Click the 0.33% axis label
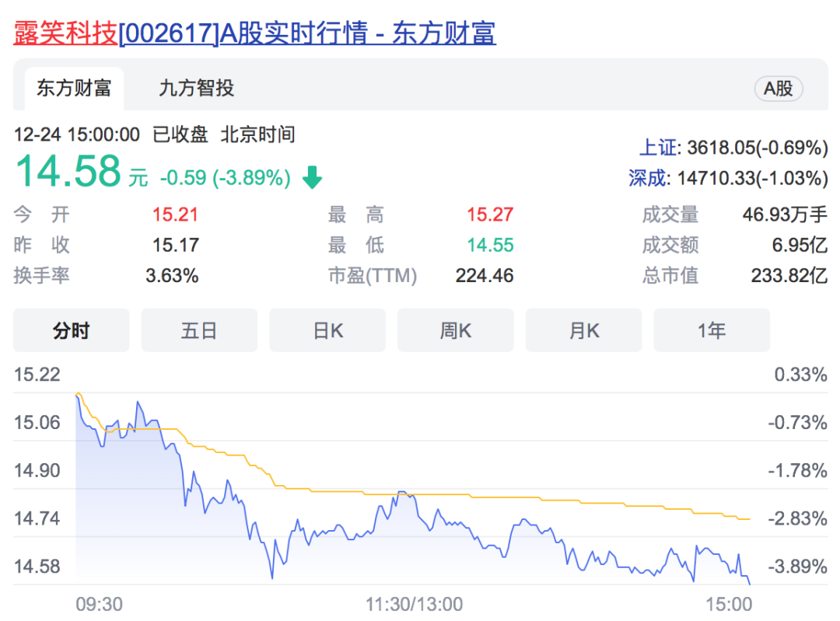This screenshot has height=621, width=840. [x=800, y=375]
